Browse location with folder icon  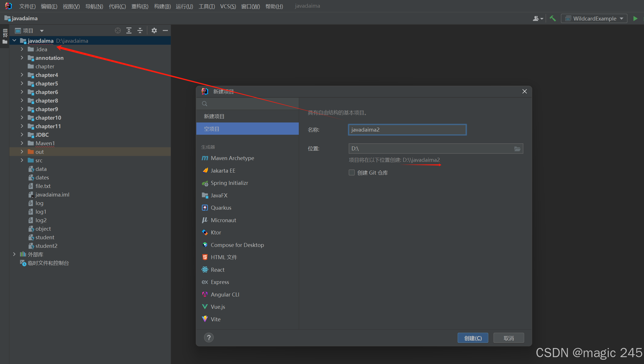click(517, 149)
